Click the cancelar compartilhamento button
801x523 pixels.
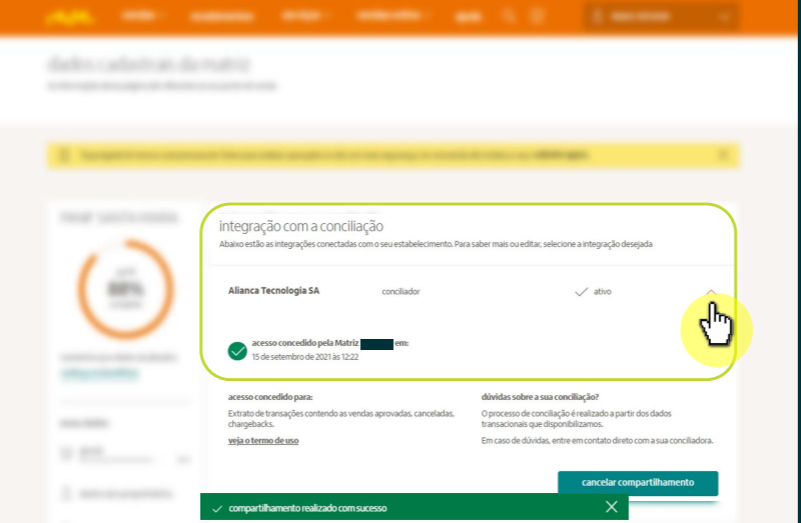[x=637, y=482]
